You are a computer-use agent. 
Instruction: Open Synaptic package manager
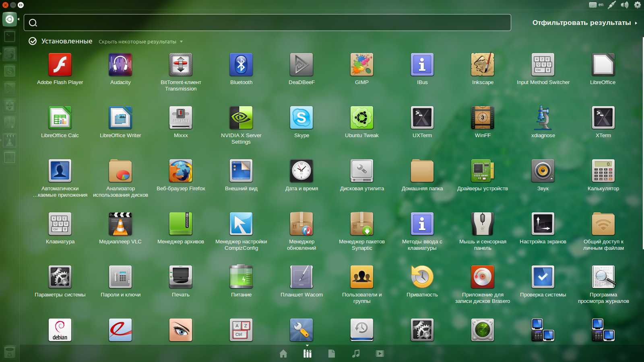[362, 224]
